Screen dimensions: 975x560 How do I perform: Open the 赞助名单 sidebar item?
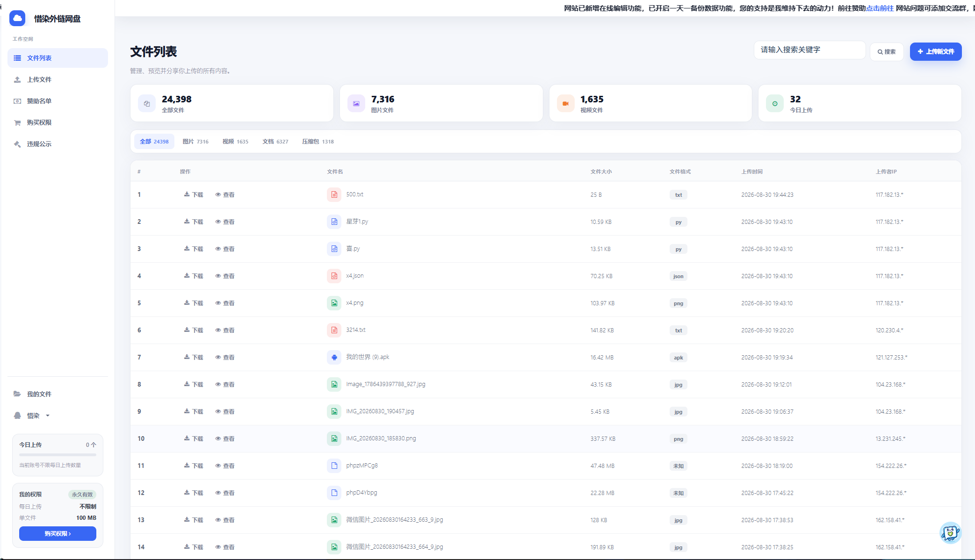pyautogui.click(x=58, y=101)
